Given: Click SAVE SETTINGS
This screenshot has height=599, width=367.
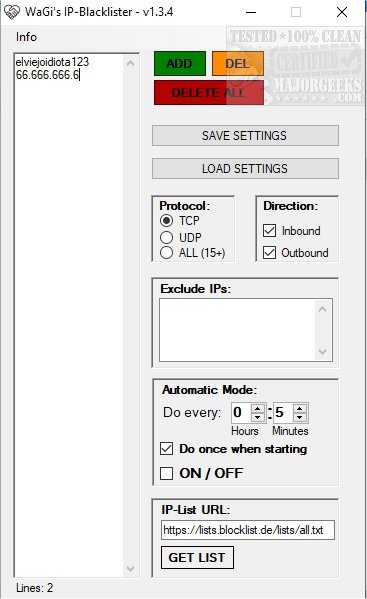Looking at the screenshot, I should (245, 136).
